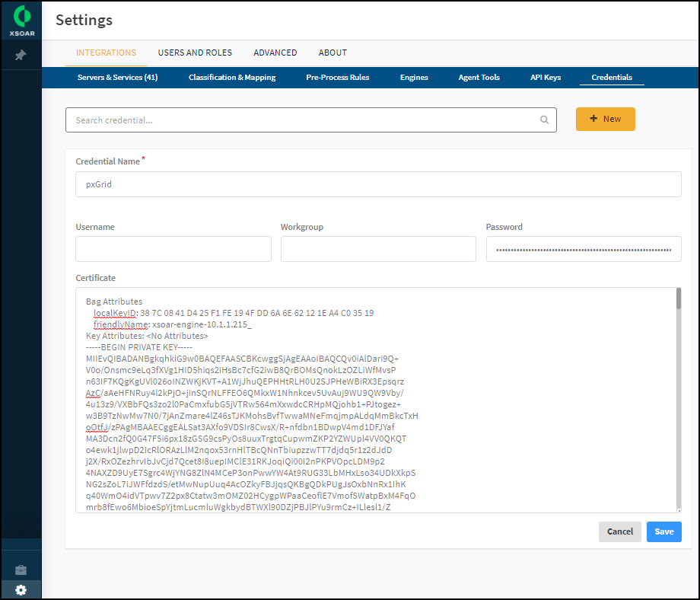This screenshot has height=600, width=700.
Task: Click the pin icon in the left sidebar
Action: 21,56
